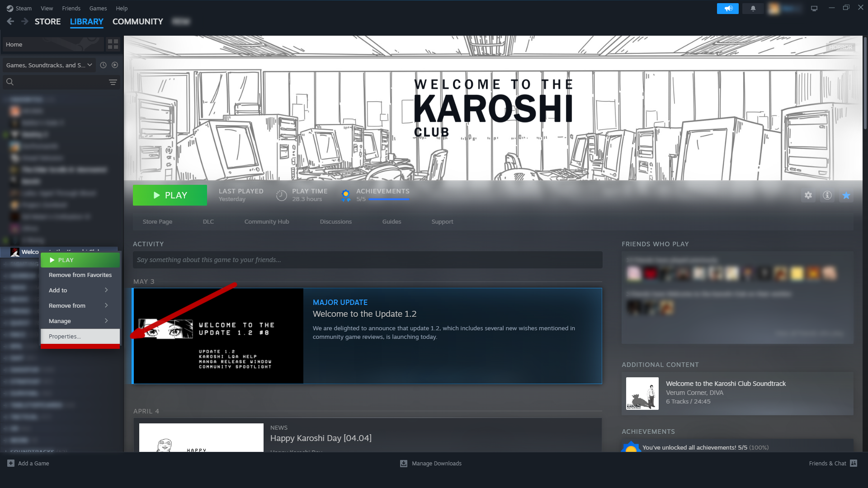The height and width of the screenshot is (488, 868).
Task: Toggle the recent activity clock filter
Action: [103, 65]
